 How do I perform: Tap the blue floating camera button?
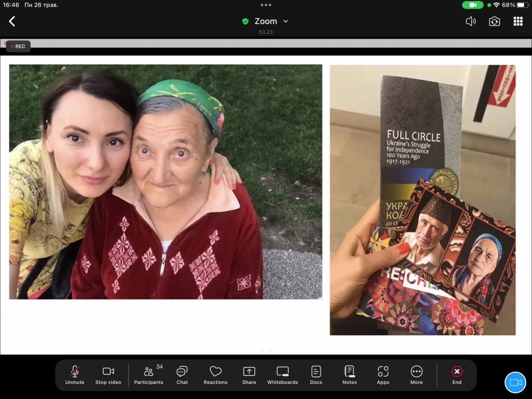coord(515,383)
